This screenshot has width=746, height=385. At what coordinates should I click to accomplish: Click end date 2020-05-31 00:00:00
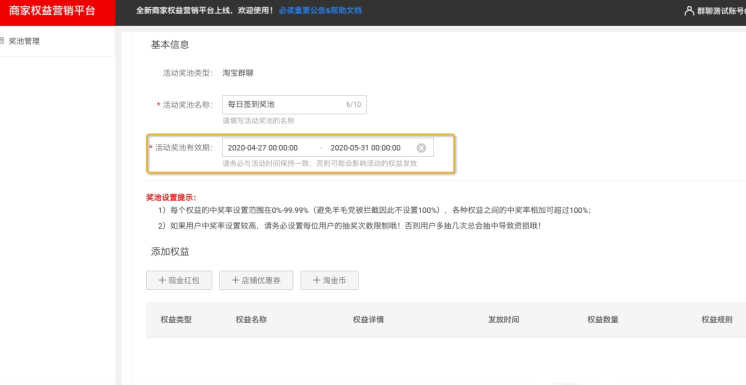click(x=365, y=148)
